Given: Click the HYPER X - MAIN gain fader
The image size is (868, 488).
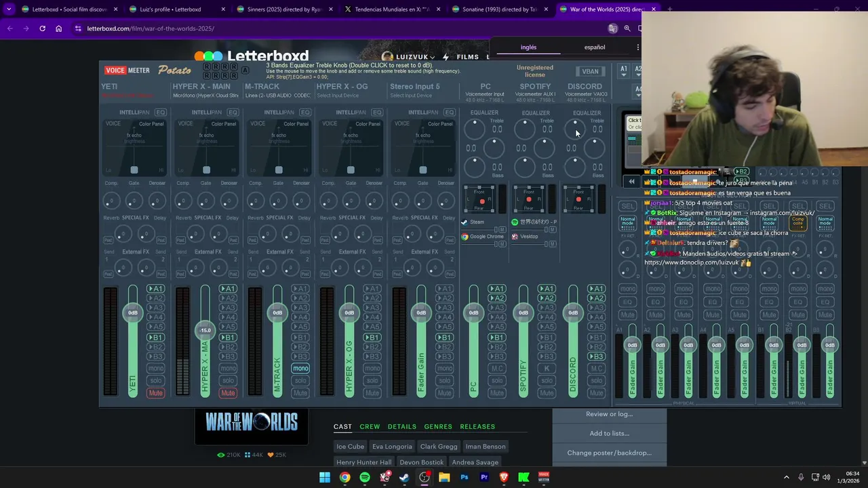Looking at the screenshot, I should point(205,330).
